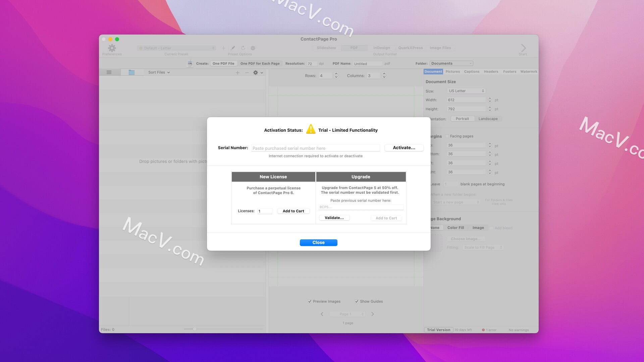Click Choose Image... button
The width and height of the screenshot is (644, 362).
click(466, 239)
